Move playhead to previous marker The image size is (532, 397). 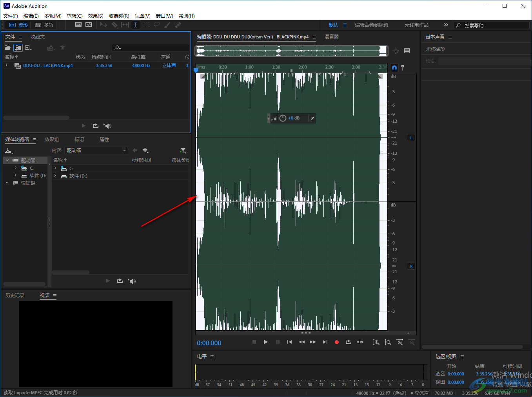click(289, 342)
